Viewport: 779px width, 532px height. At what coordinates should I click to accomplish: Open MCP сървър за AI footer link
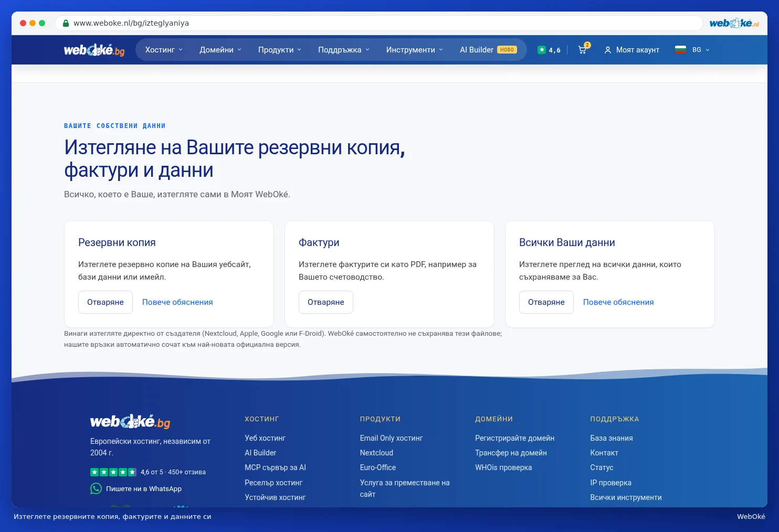tap(275, 467)
